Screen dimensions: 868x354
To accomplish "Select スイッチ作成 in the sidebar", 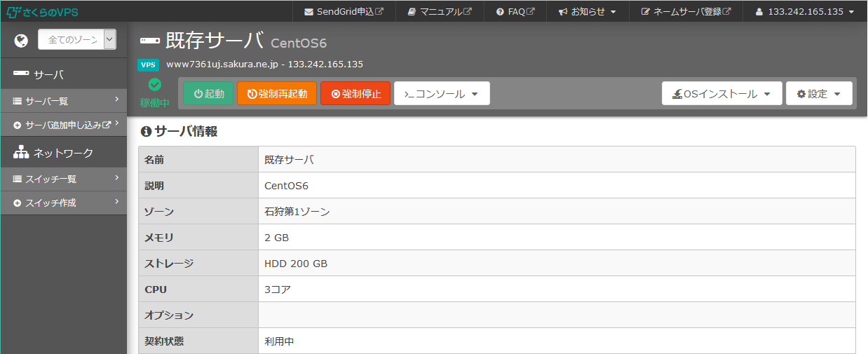I will tap(64, 203).
